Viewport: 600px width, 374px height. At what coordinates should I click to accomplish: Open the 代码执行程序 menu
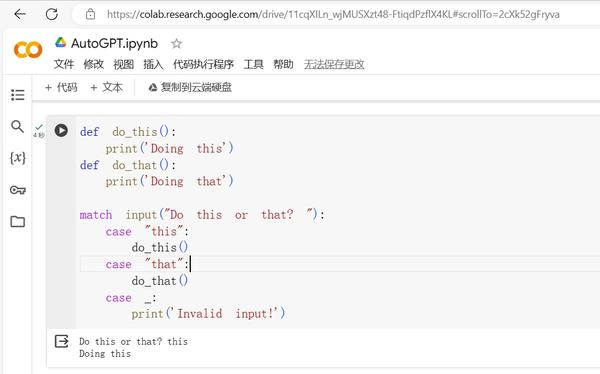pyautogui.click(x=203, y=64)
